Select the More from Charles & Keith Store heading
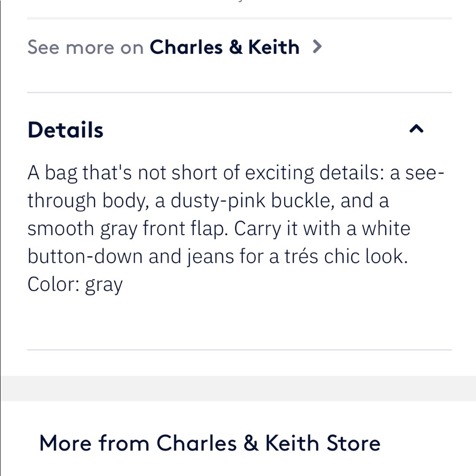The image size is (476, 476). pyautogui.click(x=210, y=443)
